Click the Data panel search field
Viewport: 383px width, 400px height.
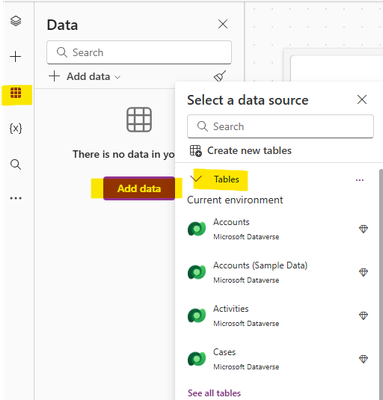139,52
